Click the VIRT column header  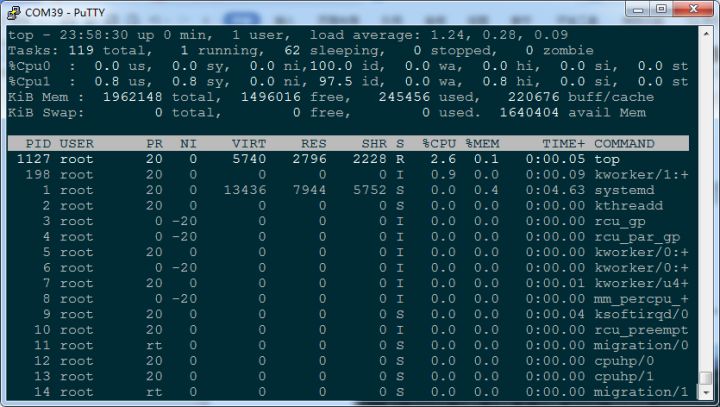point(249,144)
